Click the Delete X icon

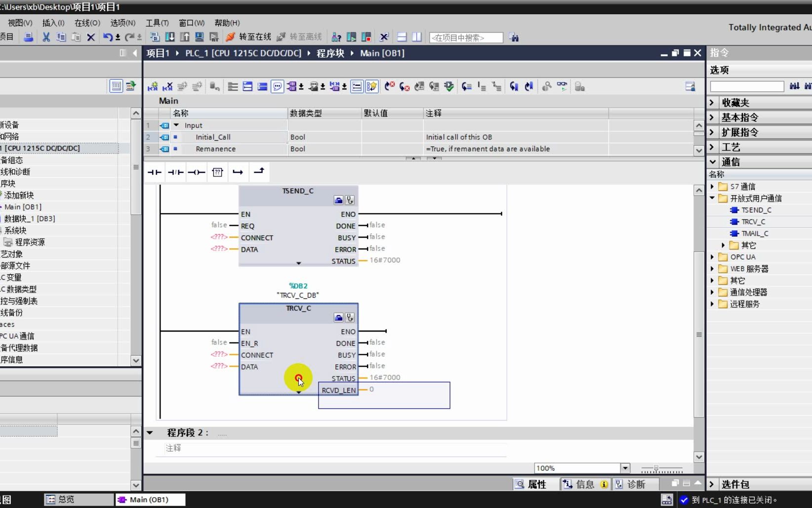(x=91, y=37)
